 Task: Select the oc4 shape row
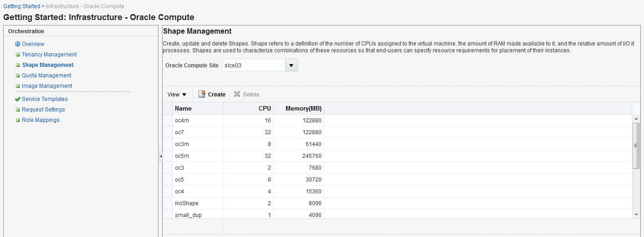(398, 192)
